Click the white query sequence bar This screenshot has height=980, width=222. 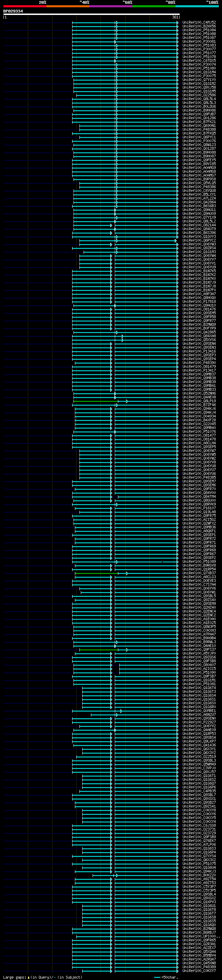91,14
